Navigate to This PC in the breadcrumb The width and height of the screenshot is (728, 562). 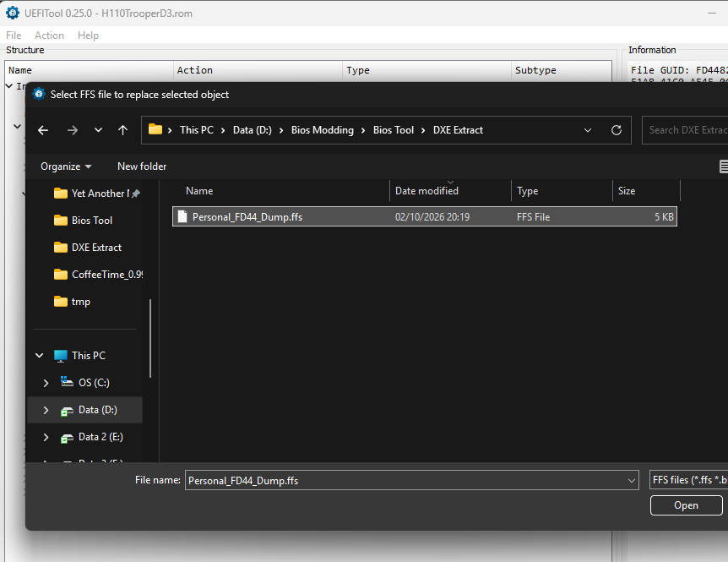(x=197, y=130)
